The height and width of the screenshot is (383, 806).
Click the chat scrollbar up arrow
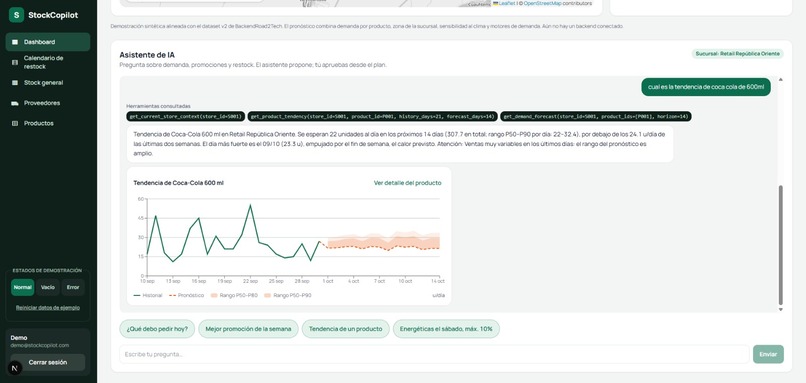click(x=781, y=80)
